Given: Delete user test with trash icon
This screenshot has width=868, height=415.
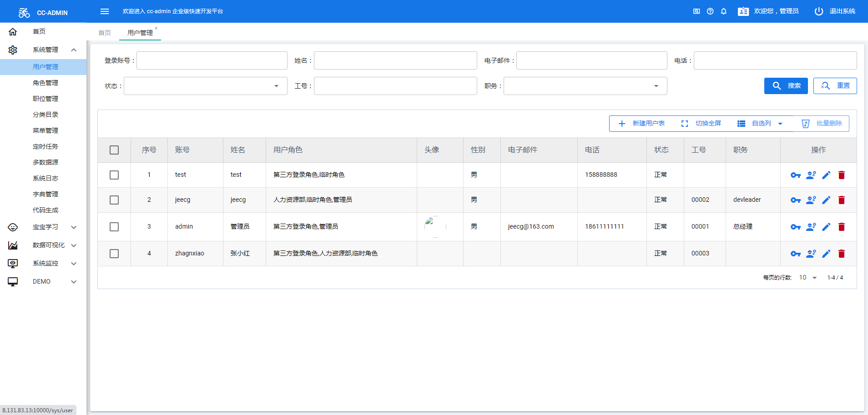Looking at the screenshot, I should point(842,175).
